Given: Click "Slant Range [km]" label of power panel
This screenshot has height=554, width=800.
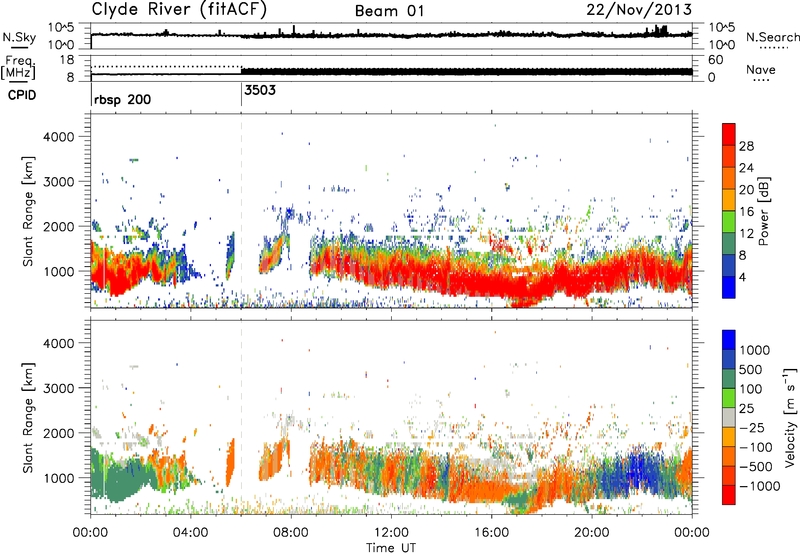Looking at the screenshot, I should point(28,211).
